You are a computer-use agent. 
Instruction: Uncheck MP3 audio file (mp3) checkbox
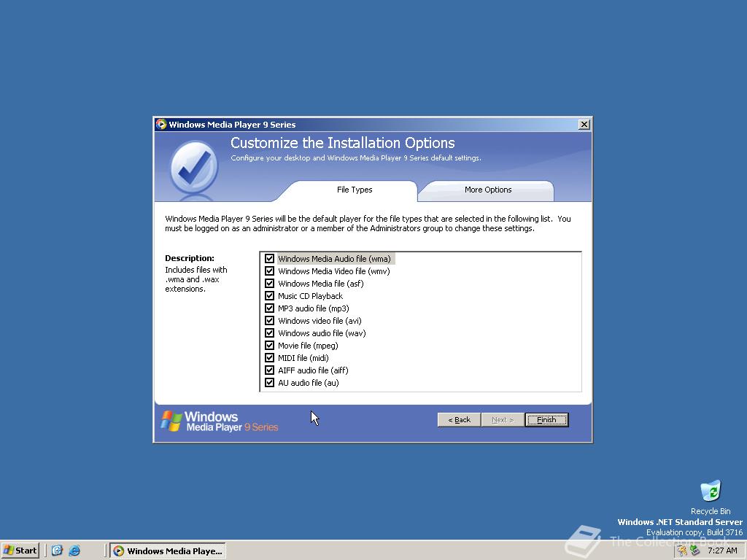pyautogui.click(x=269, y=308)
